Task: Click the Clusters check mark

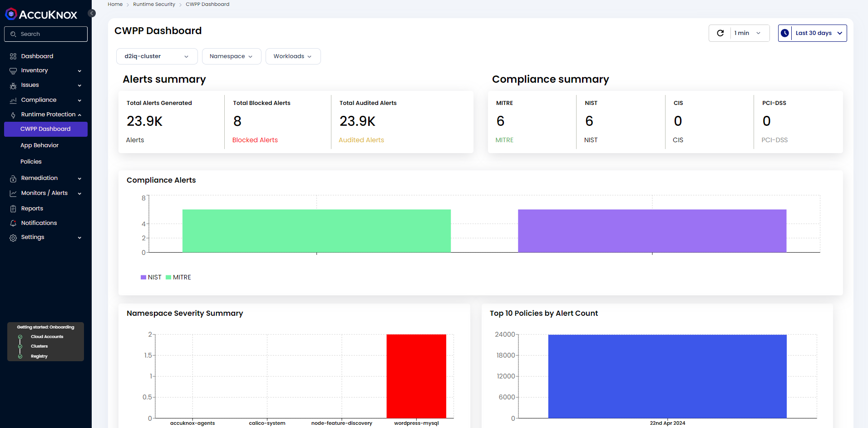Action: pyautogui.click(x=20, y=346)
